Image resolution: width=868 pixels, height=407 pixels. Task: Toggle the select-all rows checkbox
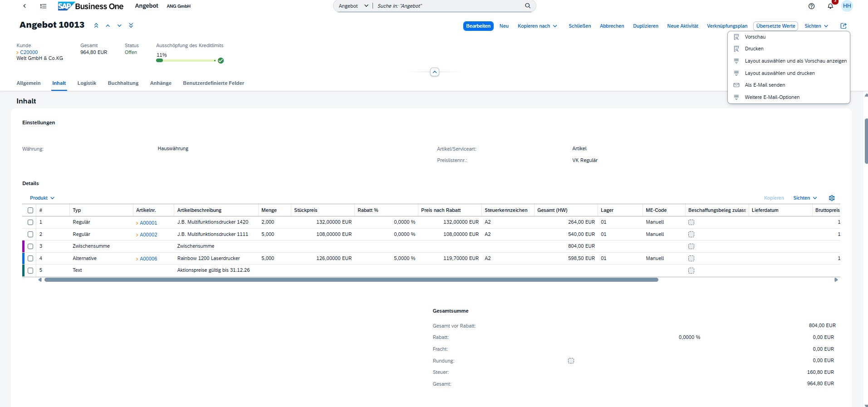(x=30, y=210)
